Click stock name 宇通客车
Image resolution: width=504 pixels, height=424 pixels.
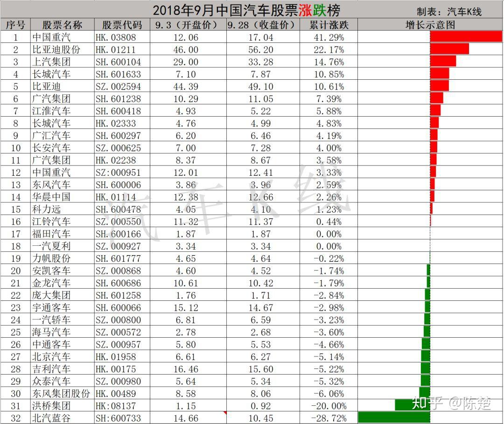point(51,307)
